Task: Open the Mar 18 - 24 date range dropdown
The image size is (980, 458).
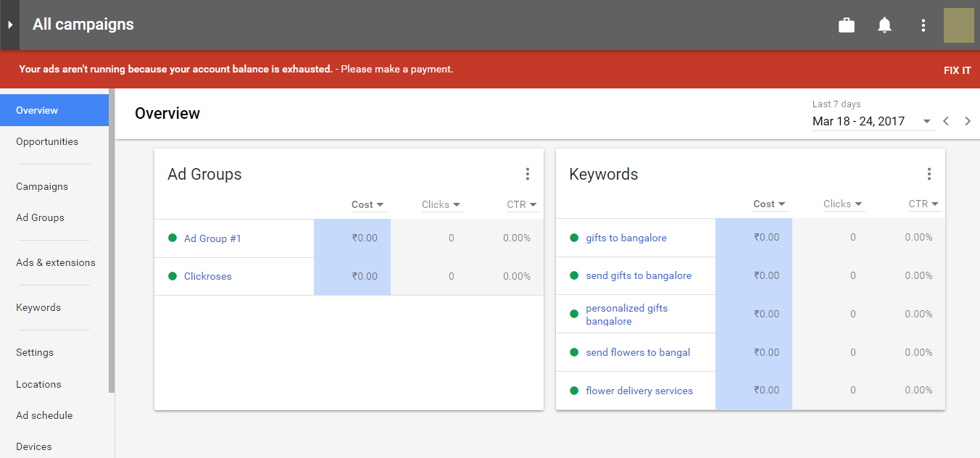Action: [x=926, y=122]
